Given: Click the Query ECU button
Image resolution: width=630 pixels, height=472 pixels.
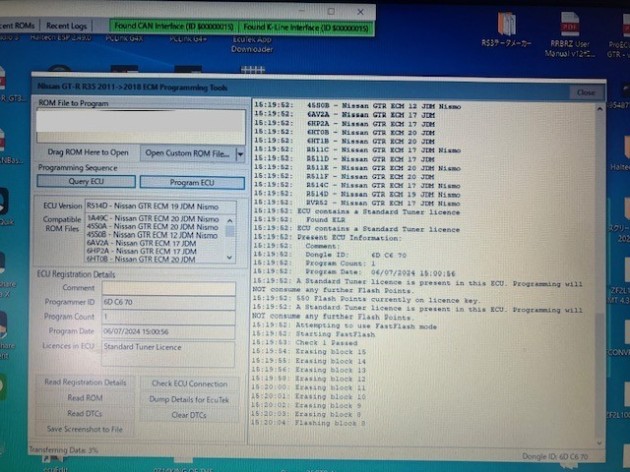Looking at the screenshot, I should pos(86,181).
